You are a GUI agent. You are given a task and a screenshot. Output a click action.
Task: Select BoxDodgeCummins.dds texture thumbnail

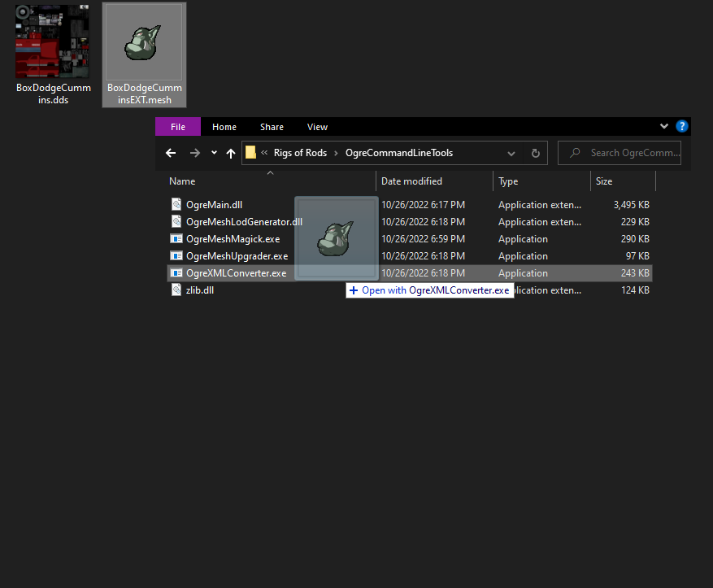coord(52,41)
